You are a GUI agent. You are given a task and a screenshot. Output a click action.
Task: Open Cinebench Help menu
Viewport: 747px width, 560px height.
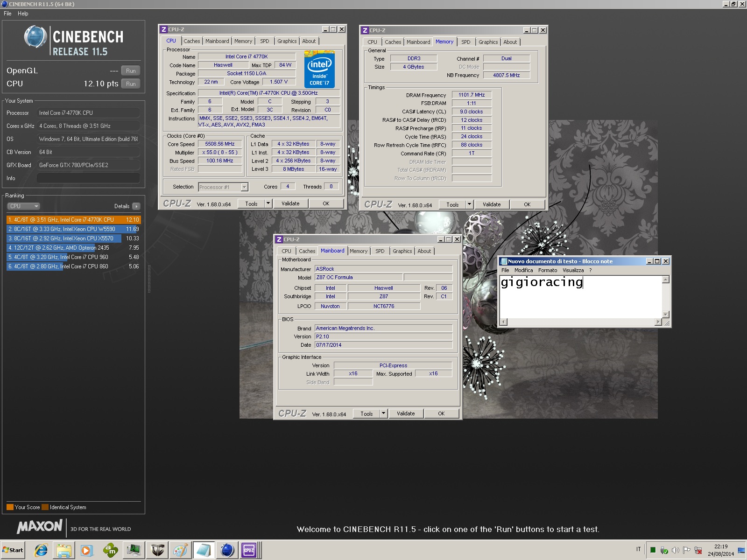[x=23, y=14]
